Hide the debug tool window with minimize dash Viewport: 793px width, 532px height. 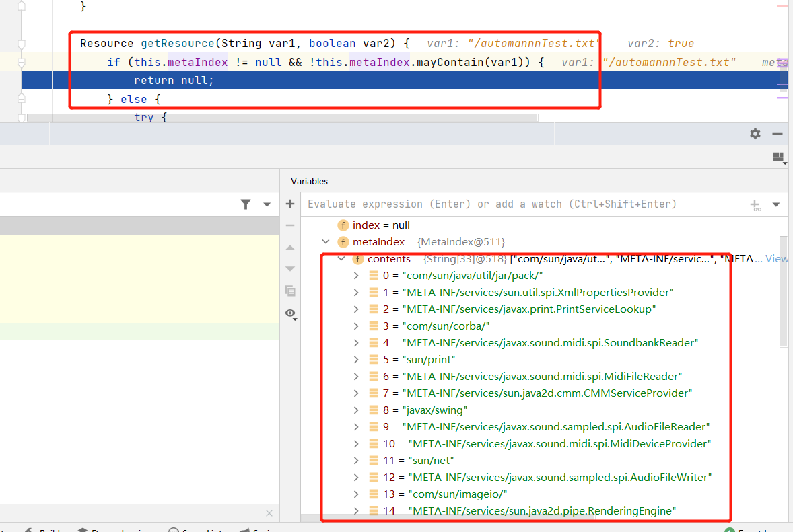[x=778, y=134]
